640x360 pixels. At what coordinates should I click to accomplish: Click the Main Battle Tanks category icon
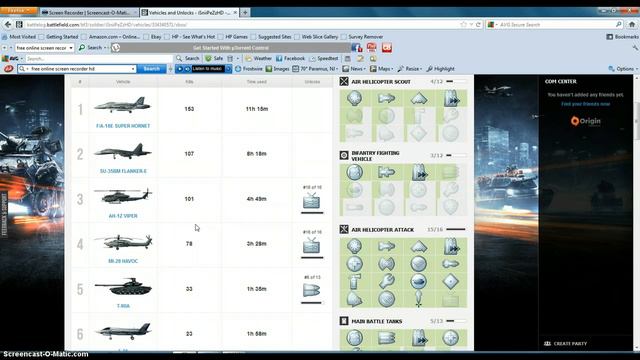tap(344, 321)
